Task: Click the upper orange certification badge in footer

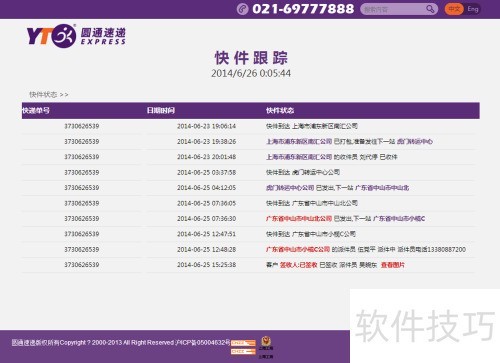Action: coord(243,343)
